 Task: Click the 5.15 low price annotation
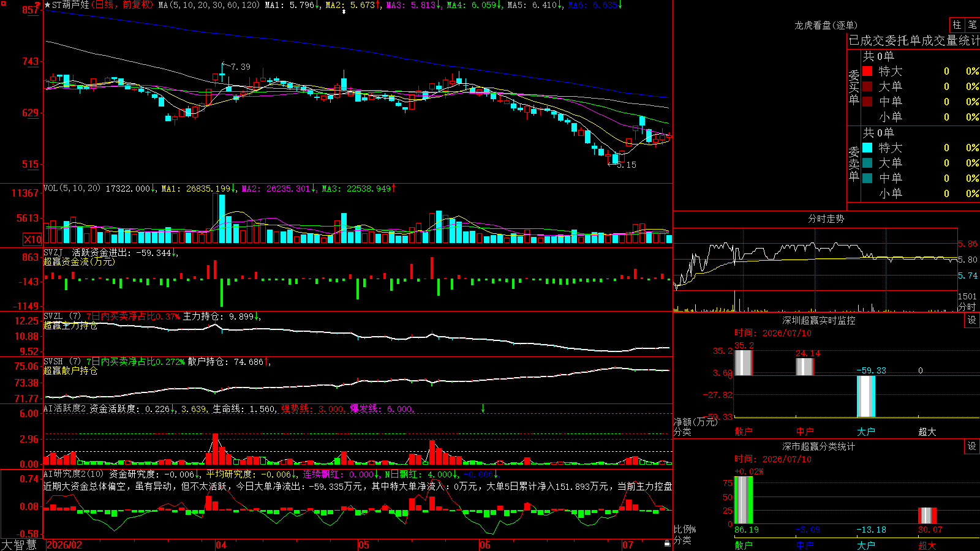627,165
